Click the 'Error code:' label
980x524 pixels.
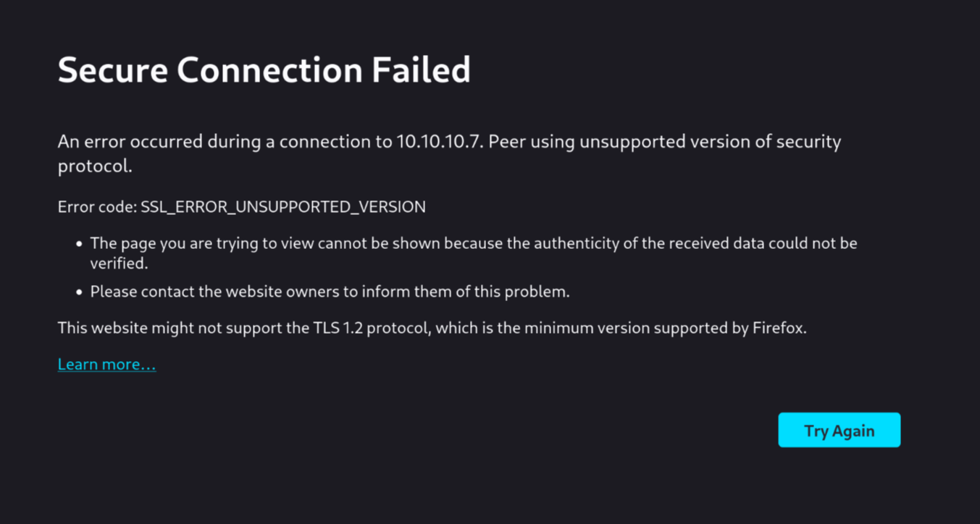click(x=98, y=207)
